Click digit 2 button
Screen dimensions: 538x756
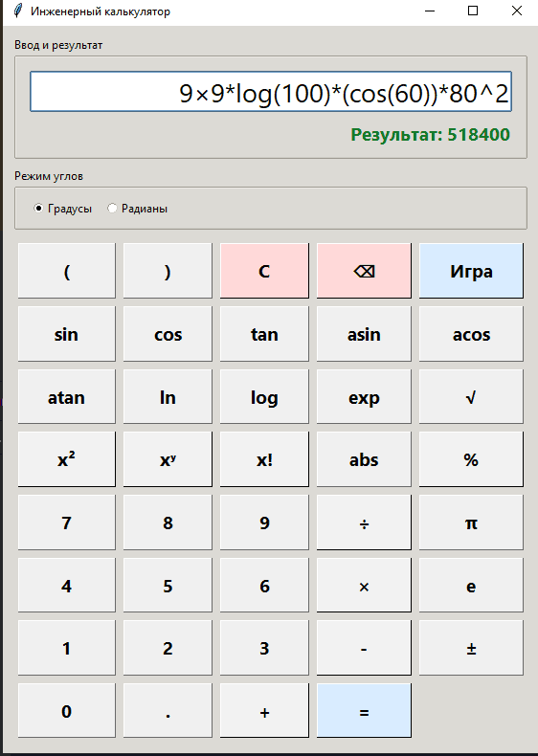tap(168, 648)
